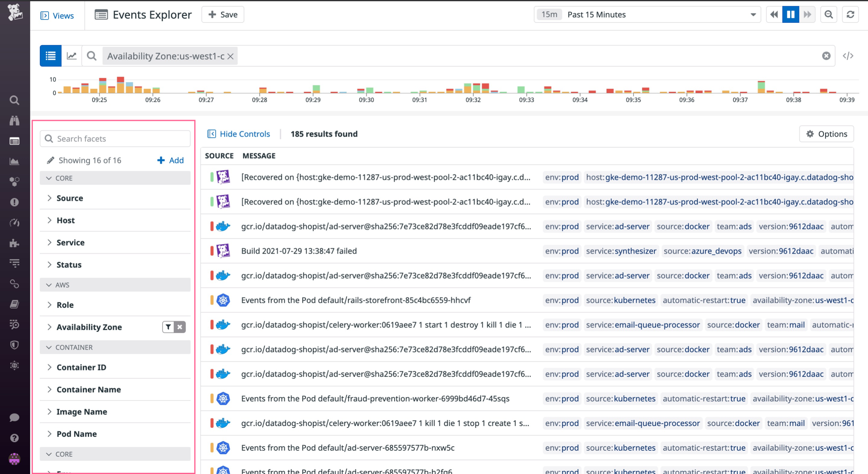868x474 pixels.
Task: Clear Availability Zone facet filter X
Action: click(x=180, y=327)
